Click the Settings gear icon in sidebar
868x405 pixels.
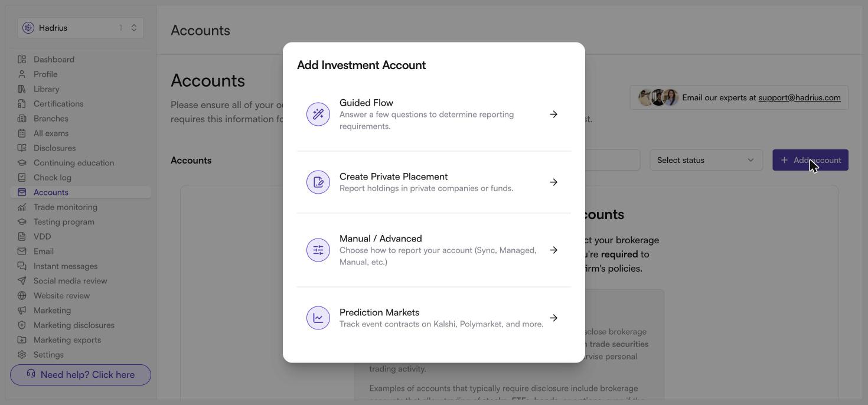tap(22, 355)
